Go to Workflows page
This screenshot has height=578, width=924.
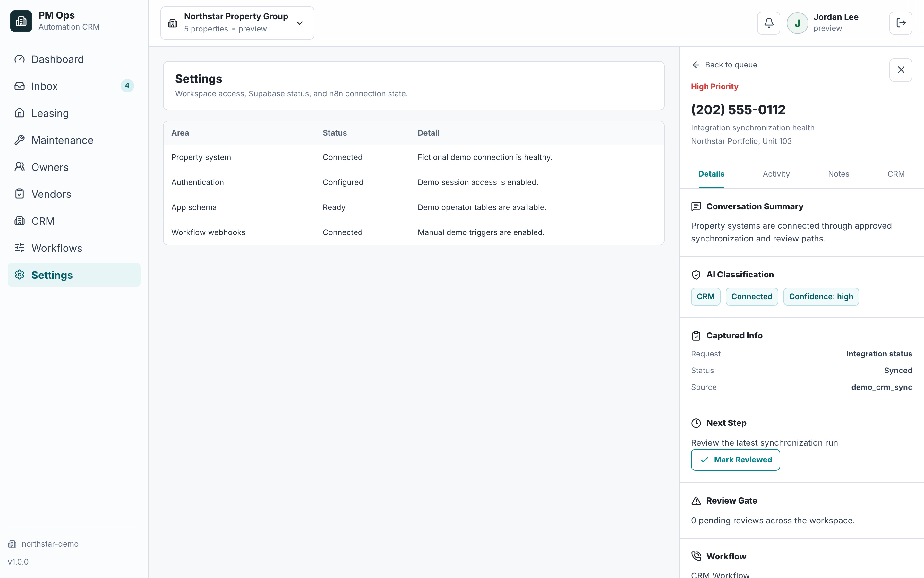74,248
